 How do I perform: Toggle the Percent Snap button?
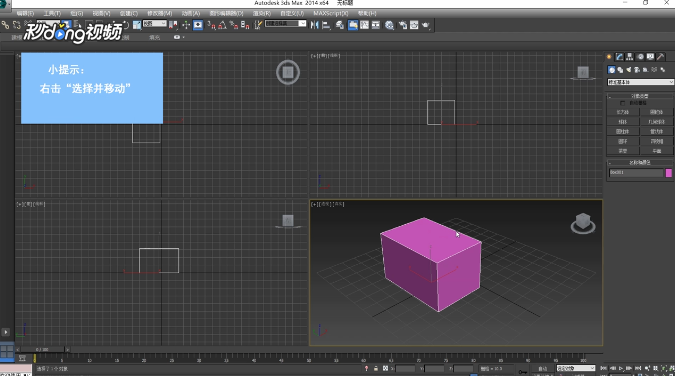(234, 25)
